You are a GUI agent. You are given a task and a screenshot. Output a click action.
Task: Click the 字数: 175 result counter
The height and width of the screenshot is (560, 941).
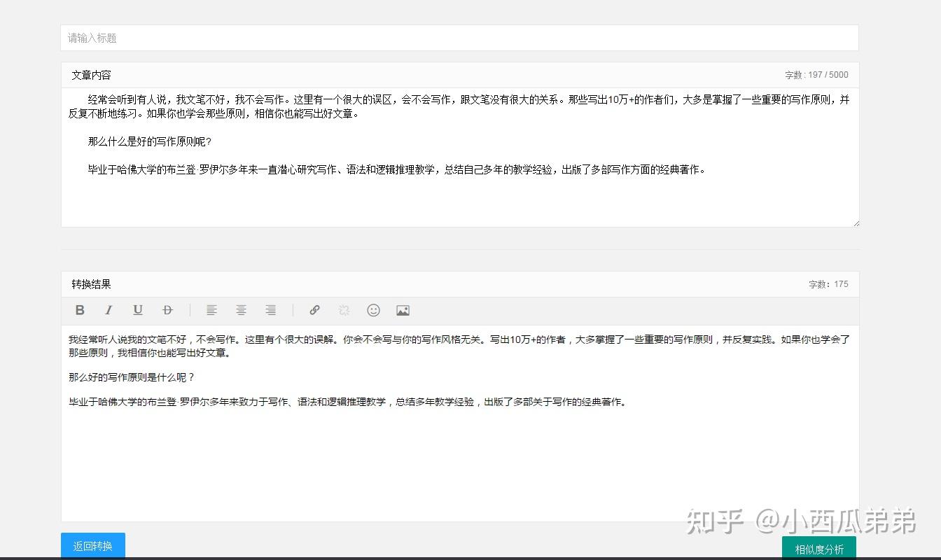[x=828, y=284]
